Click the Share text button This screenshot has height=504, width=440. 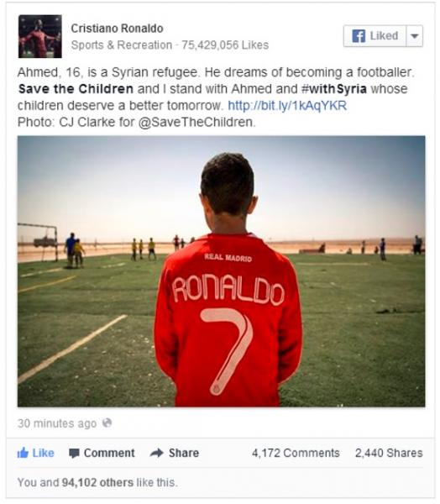pos(184,453)
